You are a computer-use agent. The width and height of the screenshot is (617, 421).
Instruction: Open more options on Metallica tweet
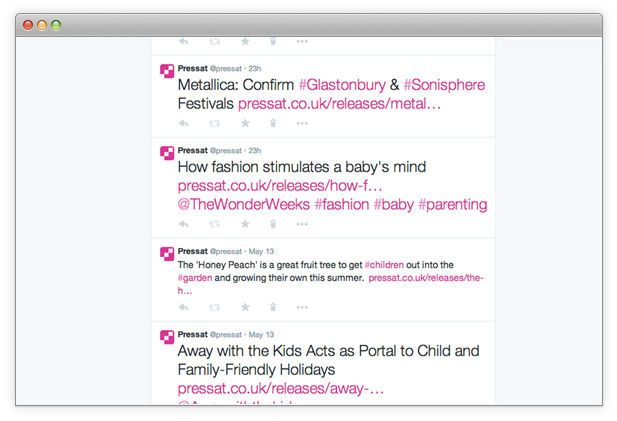[302, 124]
